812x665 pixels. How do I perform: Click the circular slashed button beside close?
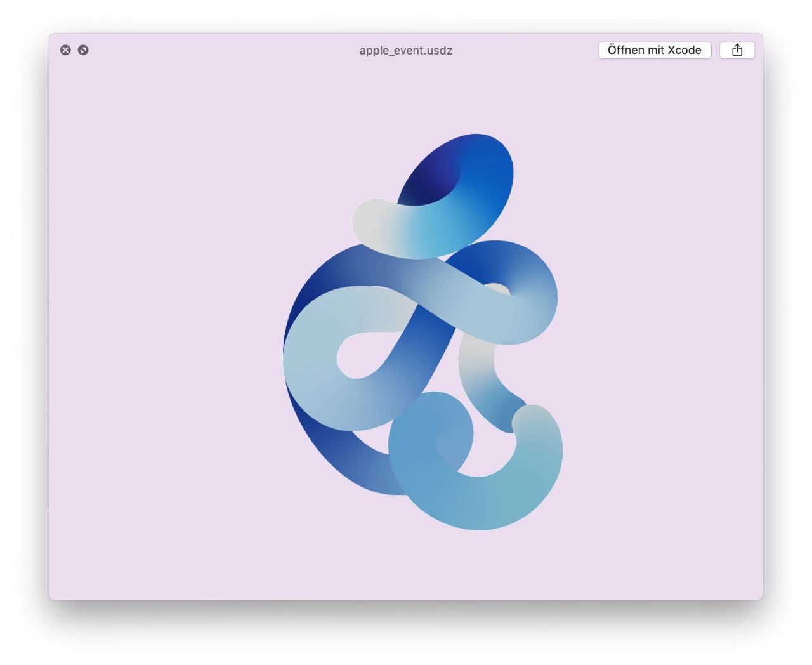83,50
